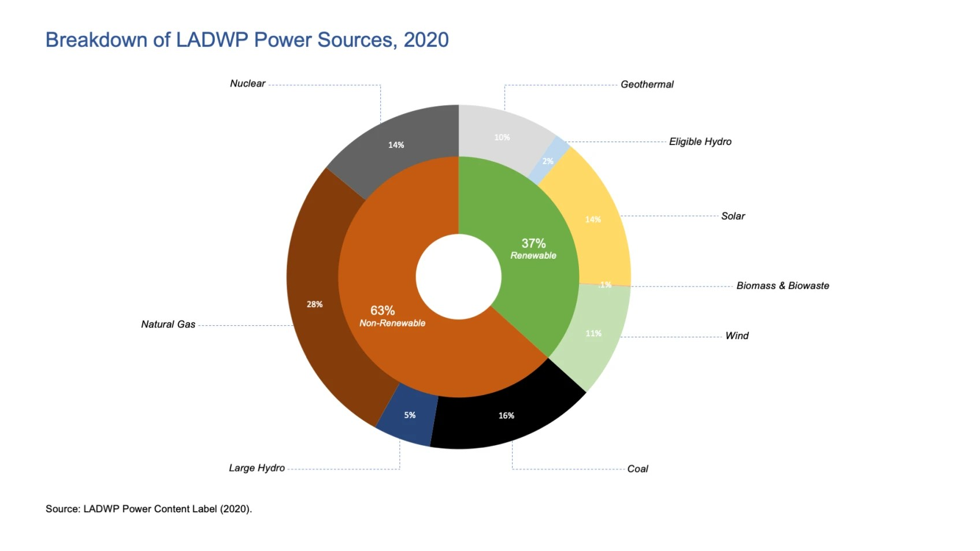Select the black Coal 16% segment

tap(507, 415)
